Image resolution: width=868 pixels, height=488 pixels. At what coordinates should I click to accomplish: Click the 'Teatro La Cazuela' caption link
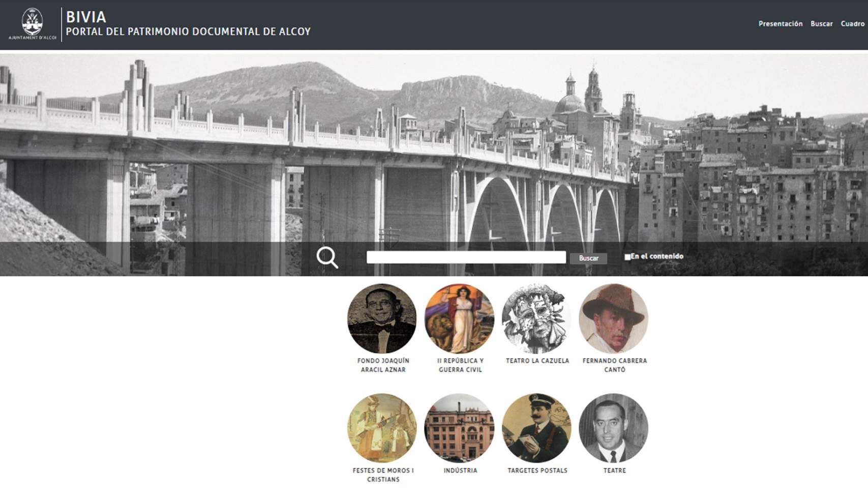[537, 361]
